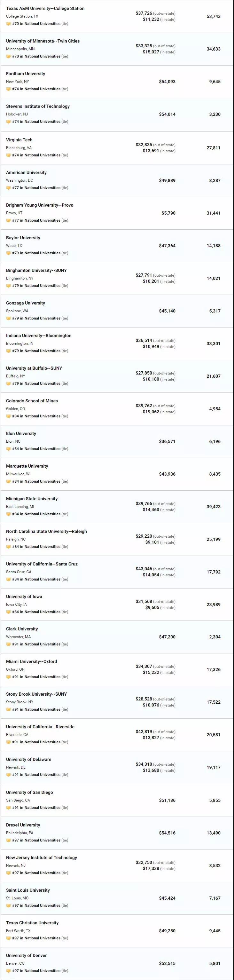Click the Stony Brook University--SUNY name
234x980 pixels.
click(36, 694)
